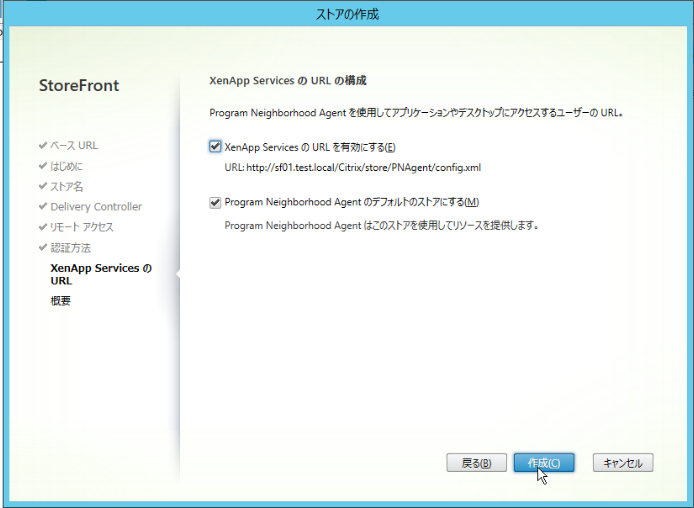694x508 pixels.
Task: Click the 作成(C) create button
Action: coord(544,463)
